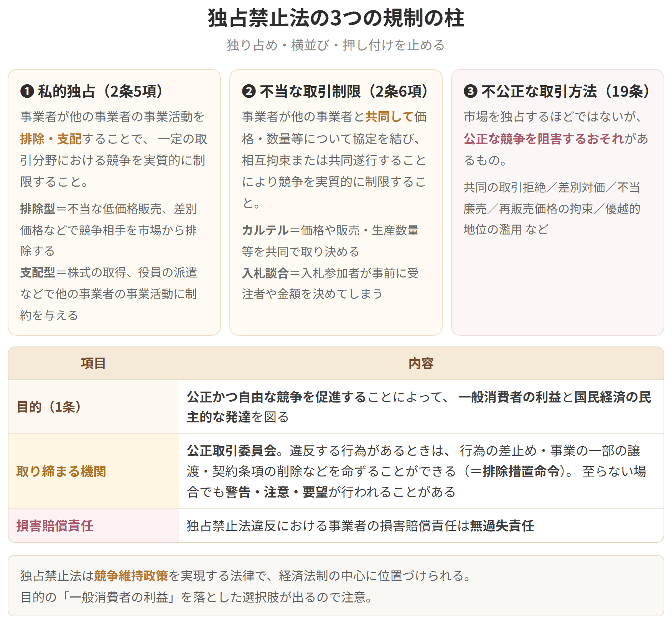The image size is (672, 624).
Task: Click the subtitle 独り占め・横並び・押し付けを止める
Action: tap(336, 45)
